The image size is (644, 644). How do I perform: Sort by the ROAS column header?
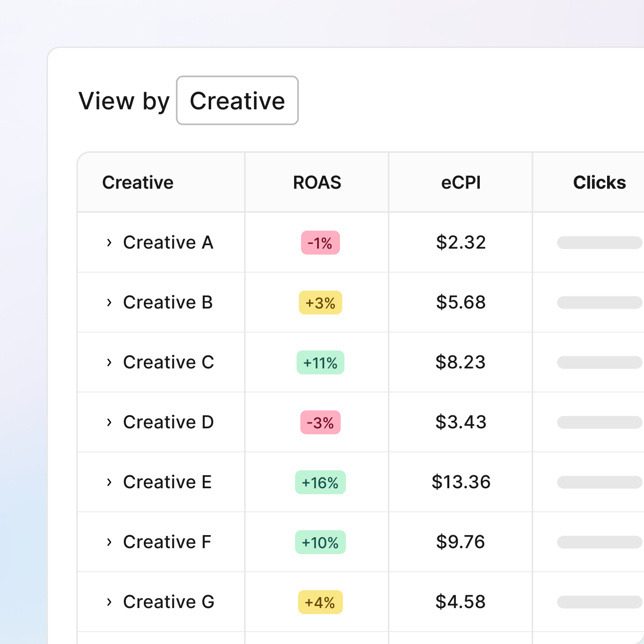[316, 182]
